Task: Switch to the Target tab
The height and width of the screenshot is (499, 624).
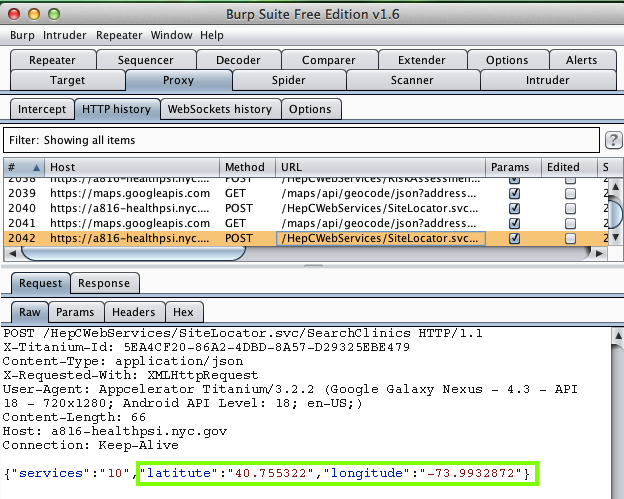Action: 68,80
